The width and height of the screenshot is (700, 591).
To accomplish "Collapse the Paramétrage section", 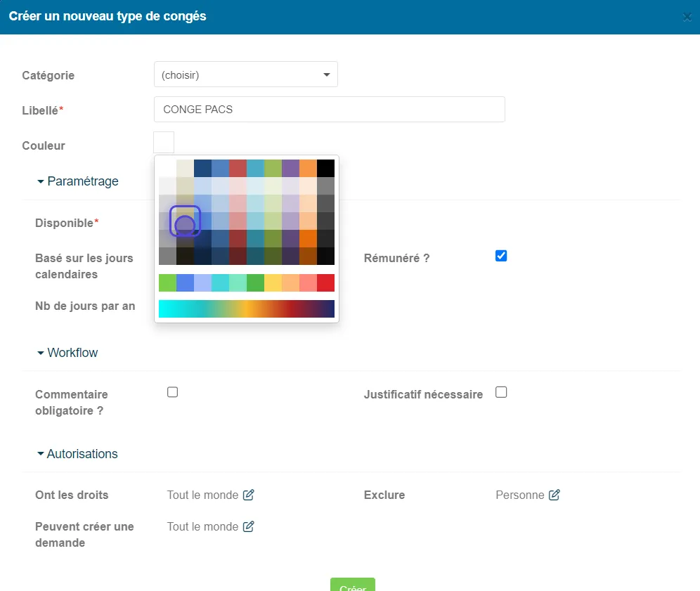I will [x=78, y=181].
